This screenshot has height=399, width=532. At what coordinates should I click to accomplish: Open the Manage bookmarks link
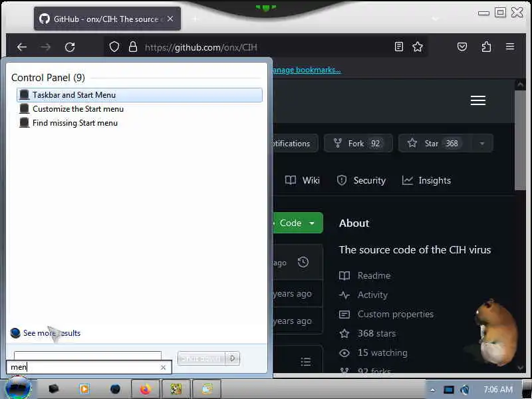307,70
